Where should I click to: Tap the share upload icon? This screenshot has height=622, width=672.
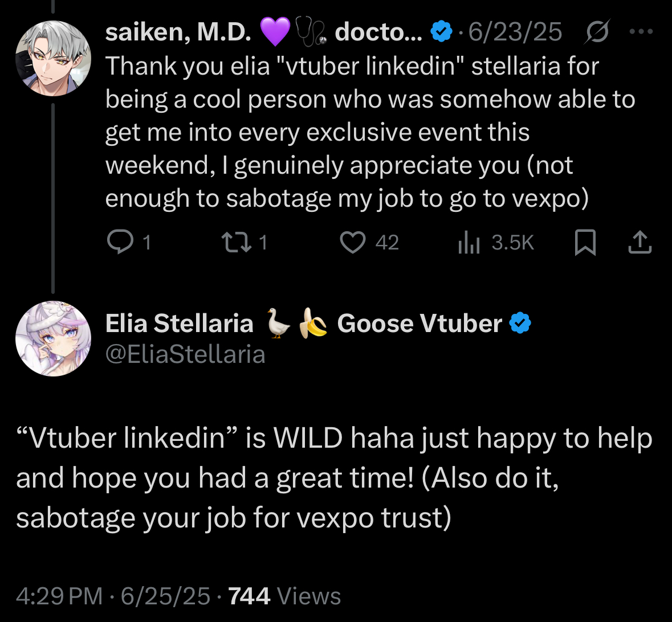pyautogui.click(x=640, y=242)
